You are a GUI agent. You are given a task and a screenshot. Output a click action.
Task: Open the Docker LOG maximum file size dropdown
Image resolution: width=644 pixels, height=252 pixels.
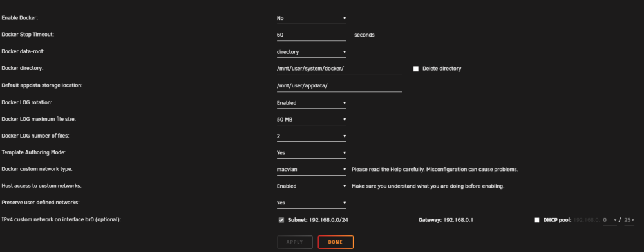point(311,120)
